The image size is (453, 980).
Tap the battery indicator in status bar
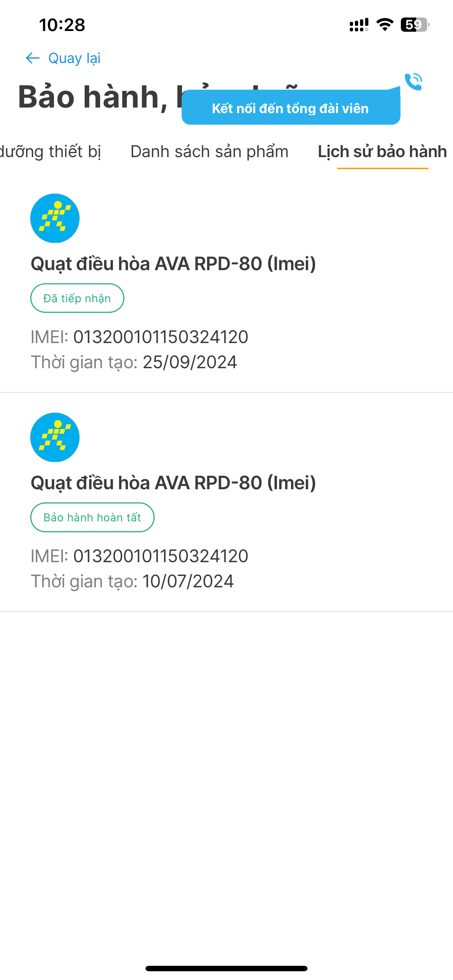415,25
